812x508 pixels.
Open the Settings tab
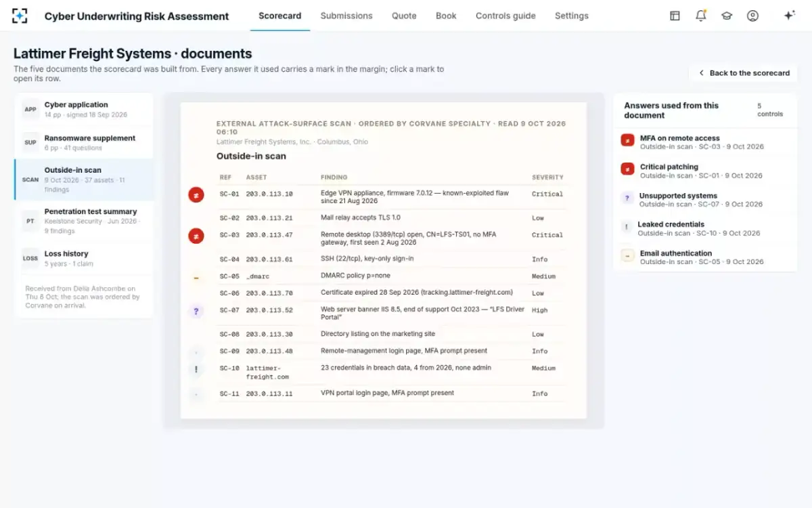coord(572,16)
